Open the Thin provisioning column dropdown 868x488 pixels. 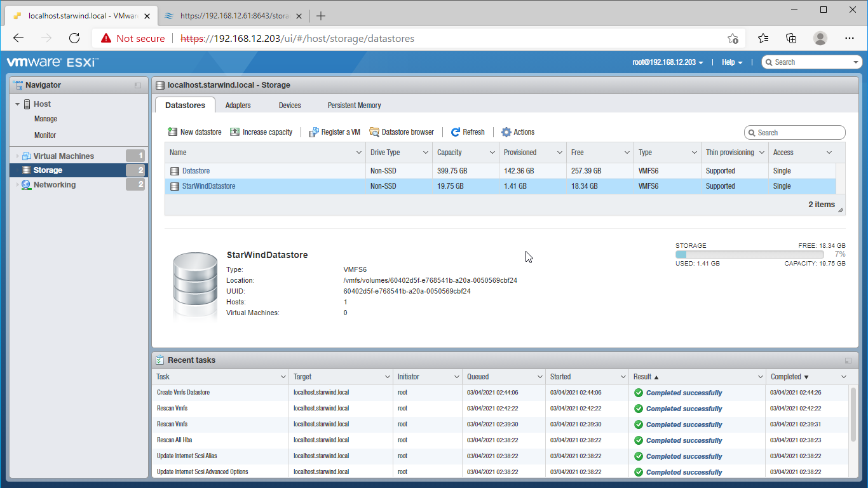pyautogui.click(x=761, y=152)
